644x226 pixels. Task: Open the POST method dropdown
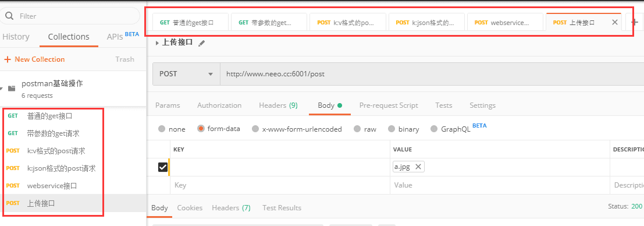187,74
